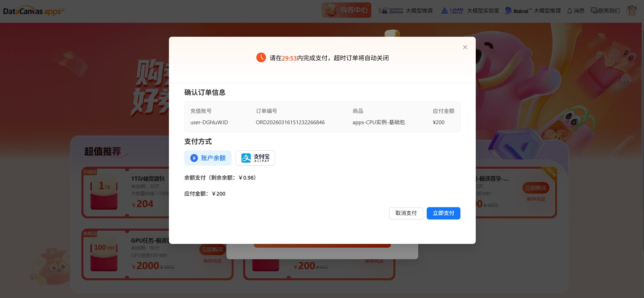Click the 立即支付 button
Viewport: 644px width, 298px height.
pos(443,213)
